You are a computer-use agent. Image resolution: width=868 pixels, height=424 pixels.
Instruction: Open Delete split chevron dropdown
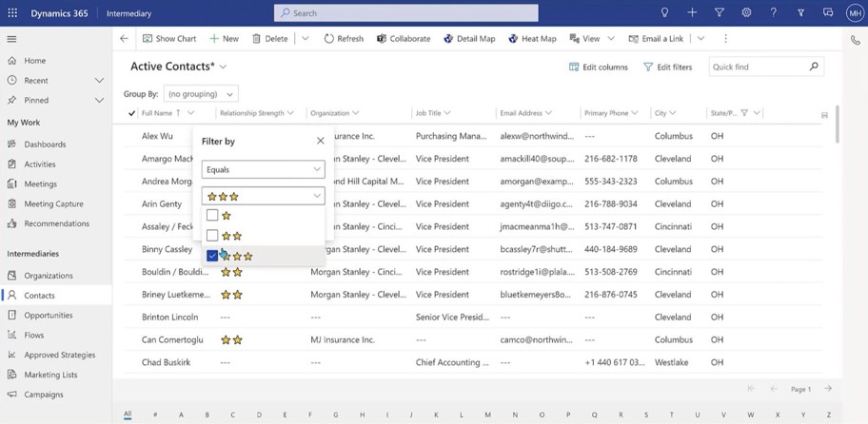point(305,39)
